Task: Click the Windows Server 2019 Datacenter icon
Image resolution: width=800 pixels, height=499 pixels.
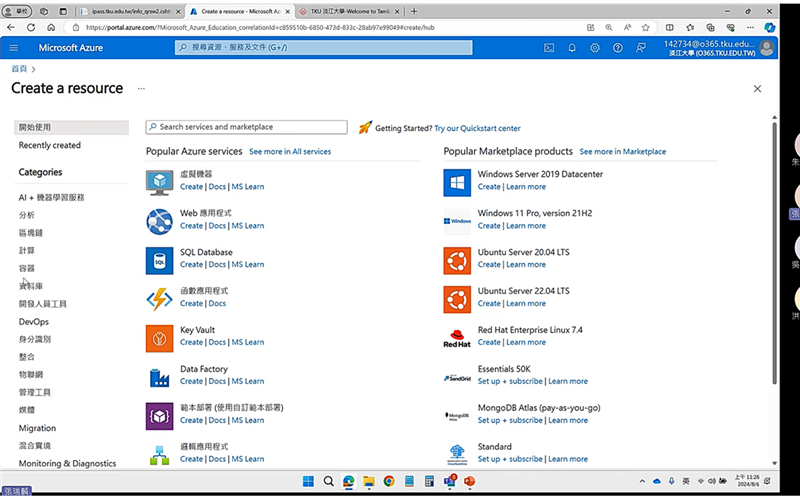Action: coord(457,181)
